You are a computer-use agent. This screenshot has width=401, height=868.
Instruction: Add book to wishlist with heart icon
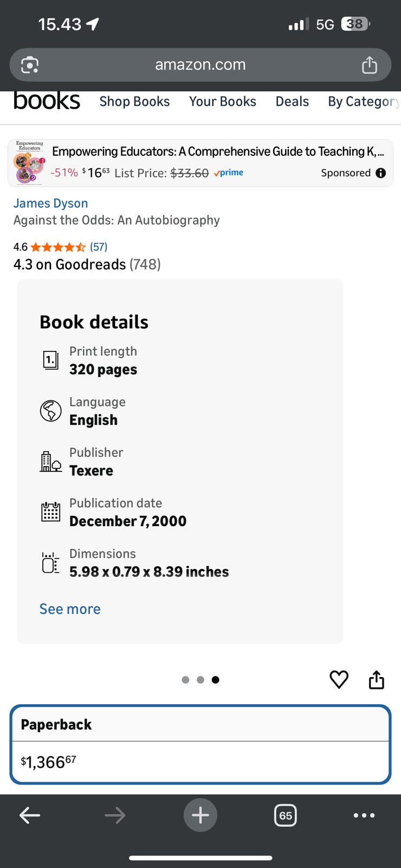click(339, 679)
